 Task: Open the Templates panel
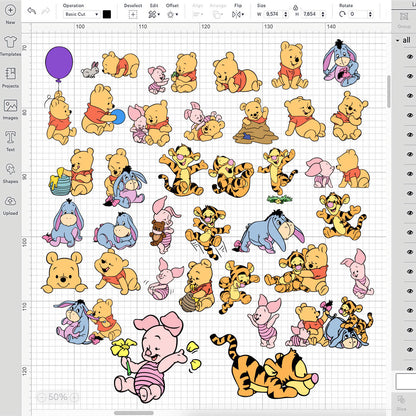coord(10,46)
